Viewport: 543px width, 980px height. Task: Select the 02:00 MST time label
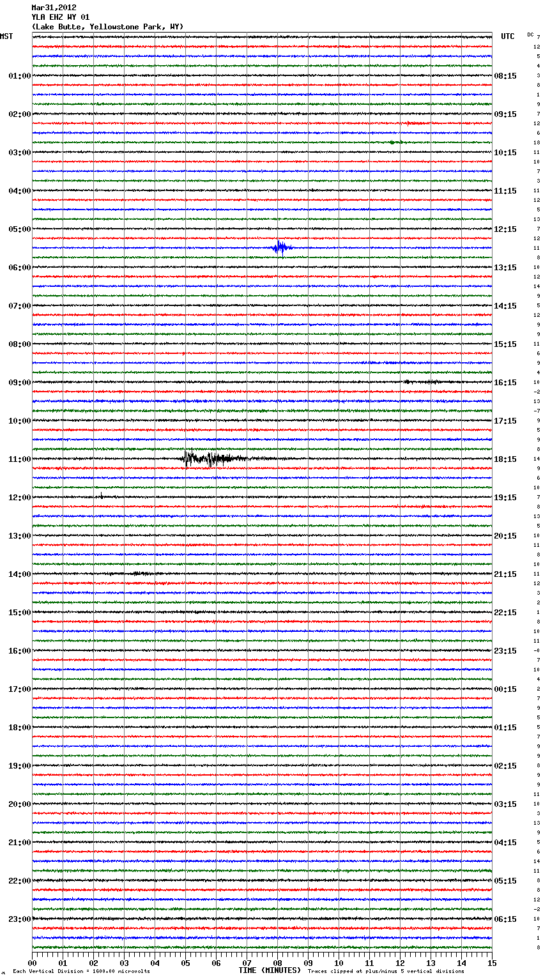(x=20, y=114)
